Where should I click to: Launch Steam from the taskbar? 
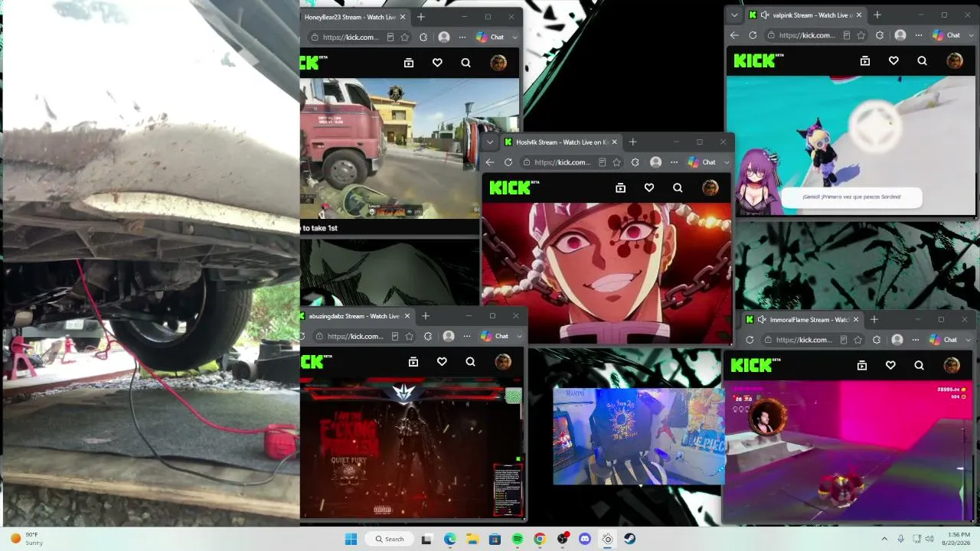(x=629, y=539)
